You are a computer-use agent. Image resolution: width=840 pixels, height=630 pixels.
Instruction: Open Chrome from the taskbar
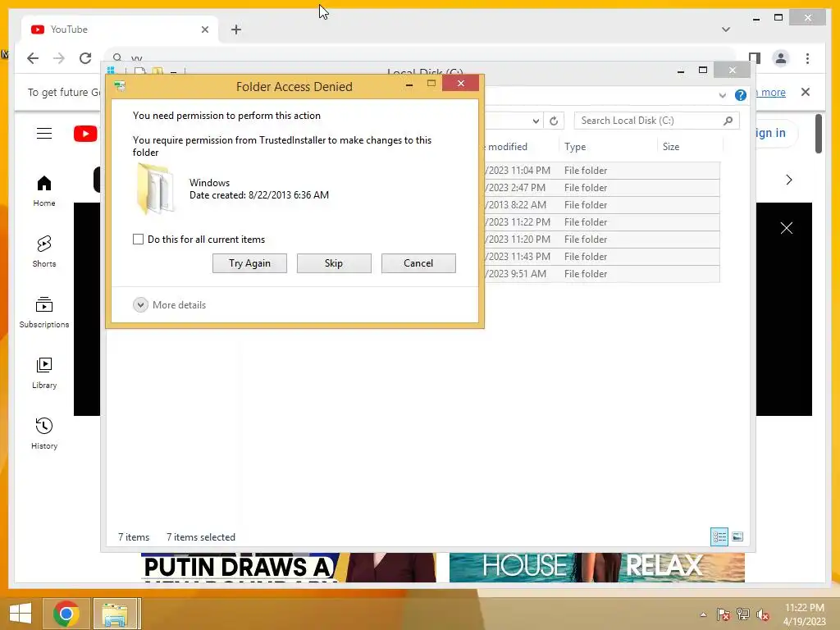[x=66, y=614]
